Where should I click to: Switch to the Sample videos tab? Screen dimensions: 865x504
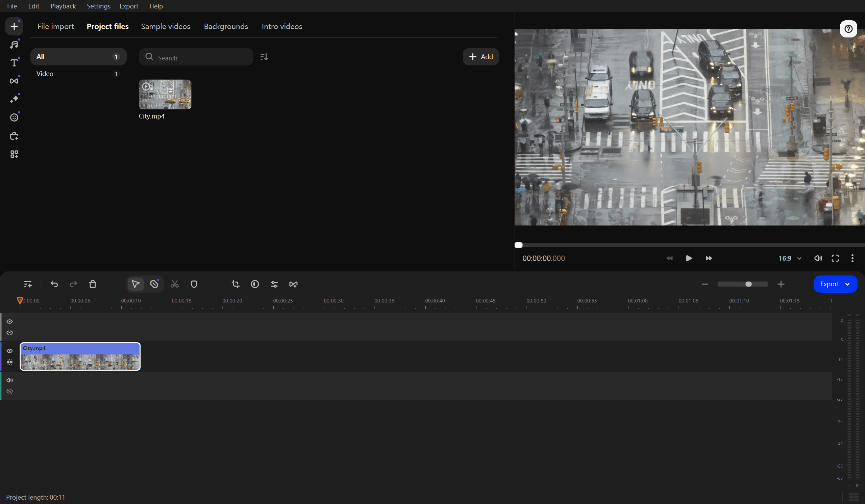click(166, 26)
